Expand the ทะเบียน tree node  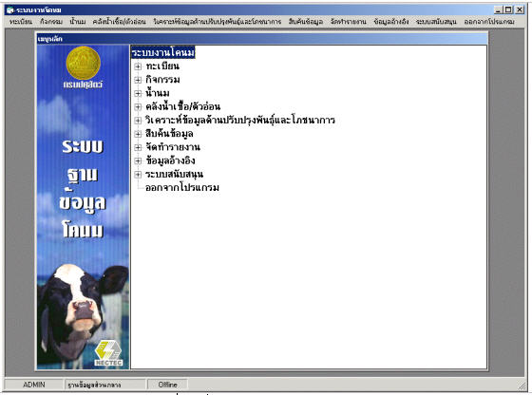(138, 66)
